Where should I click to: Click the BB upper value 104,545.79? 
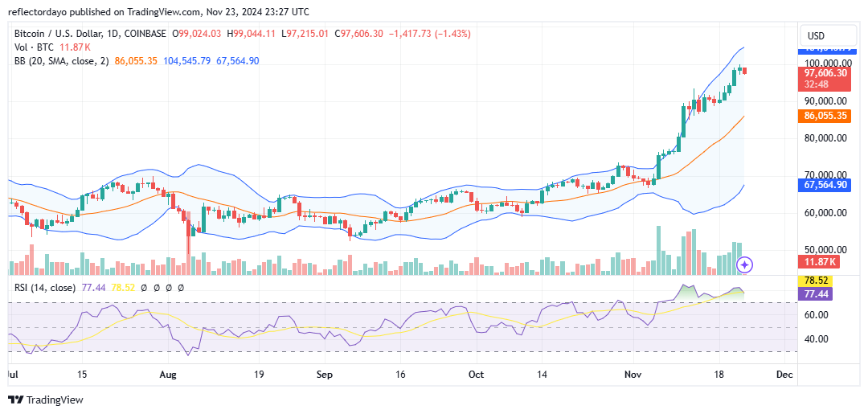coord(186,61)
